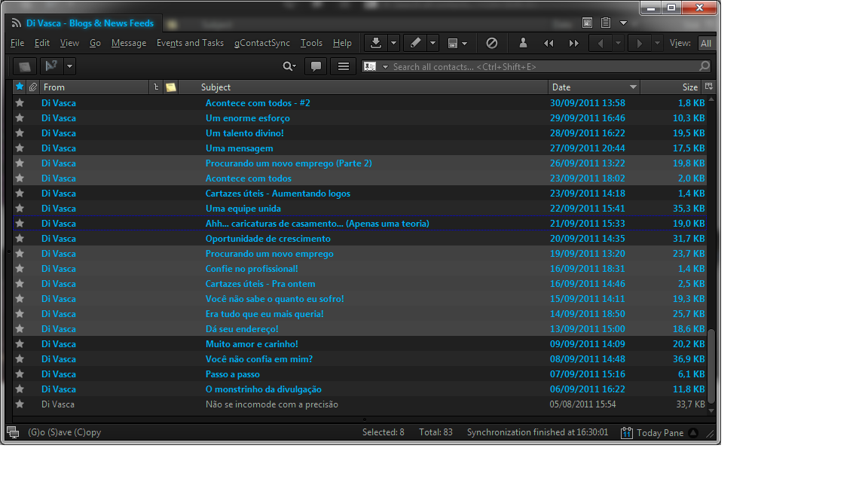Open the Address Book person icon
Viewport: 868px width, 488px height.
pyautogui.click(x=523, y=43)
